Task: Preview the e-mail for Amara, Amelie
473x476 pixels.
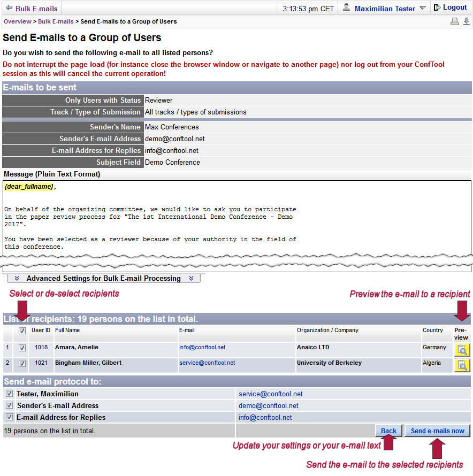Action: click(x=462, y=350)
